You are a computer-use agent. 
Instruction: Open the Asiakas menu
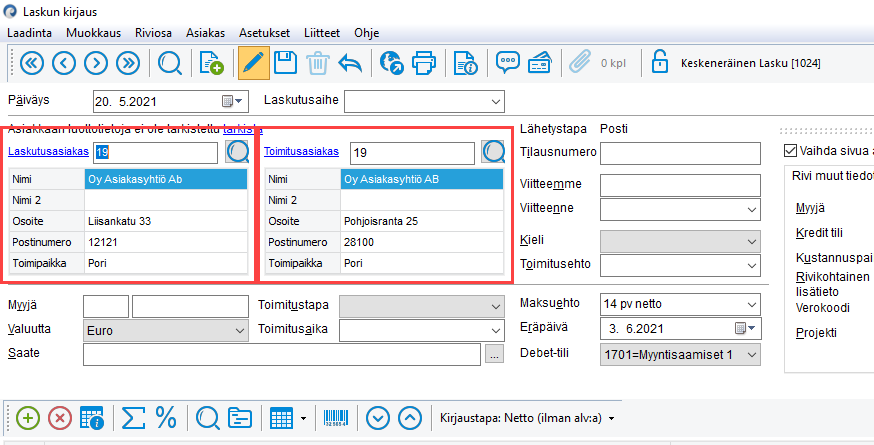click(206, 33)
